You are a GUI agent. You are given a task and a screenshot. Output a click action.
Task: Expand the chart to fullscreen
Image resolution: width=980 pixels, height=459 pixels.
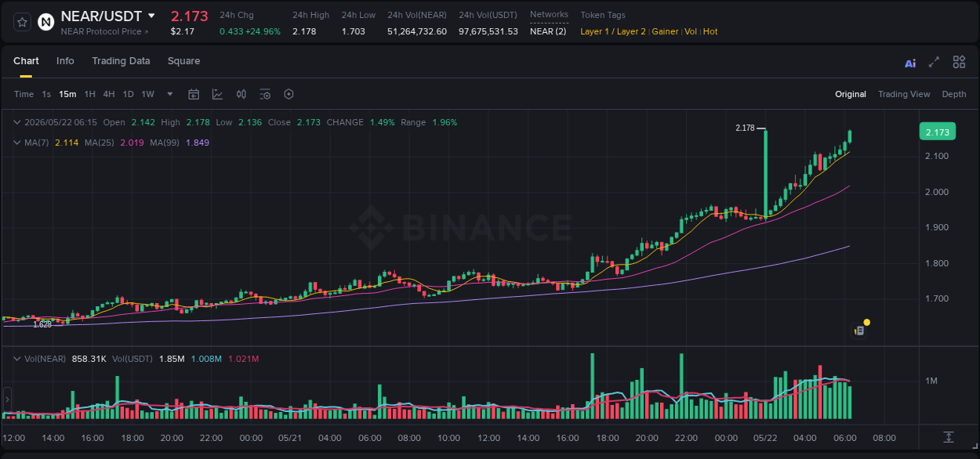pos(934,62)
